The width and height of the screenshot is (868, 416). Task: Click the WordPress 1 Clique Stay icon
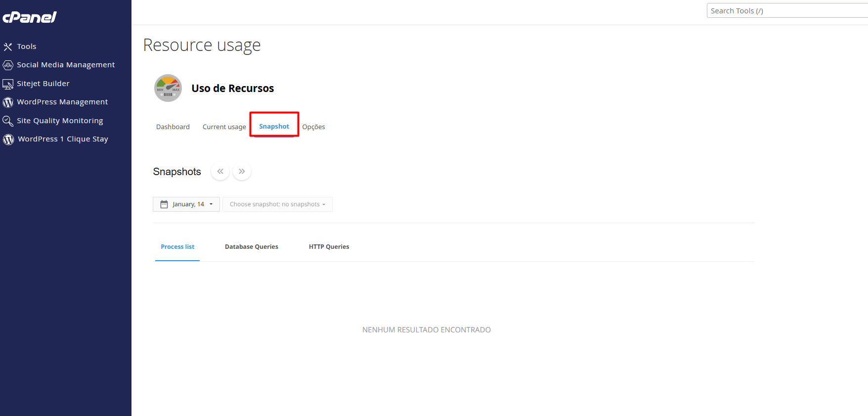(x=8, y=139)
